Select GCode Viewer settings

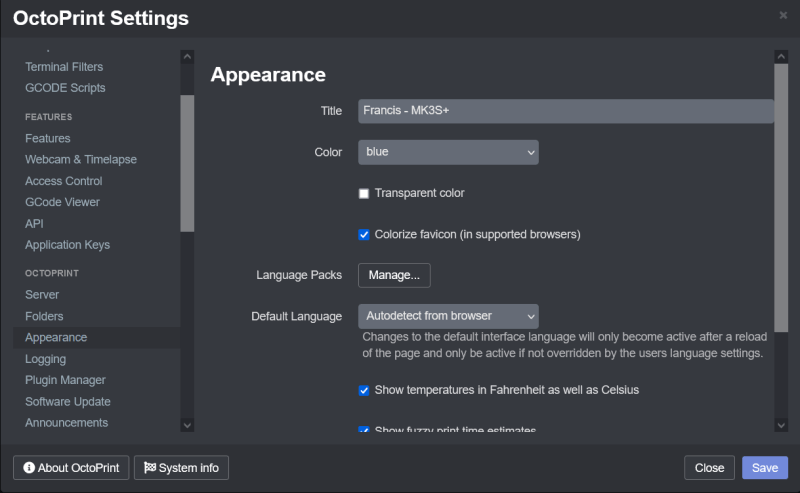tap(62, 202)
